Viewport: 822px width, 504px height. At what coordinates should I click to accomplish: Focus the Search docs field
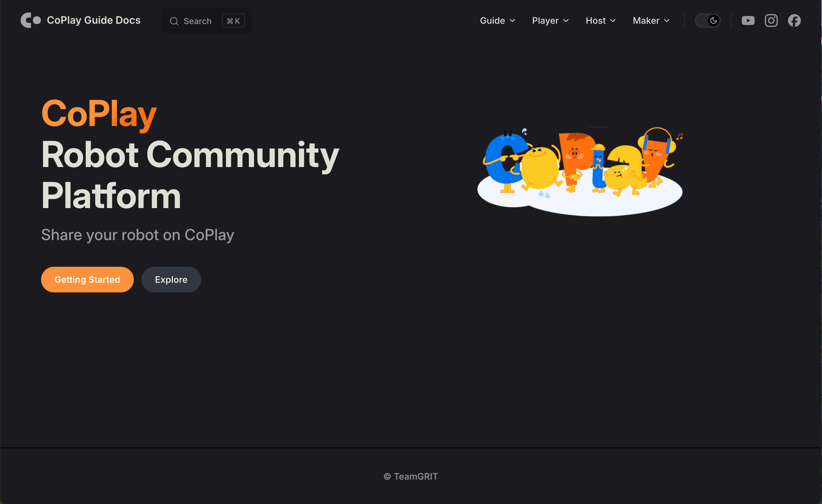coord(207,21)
